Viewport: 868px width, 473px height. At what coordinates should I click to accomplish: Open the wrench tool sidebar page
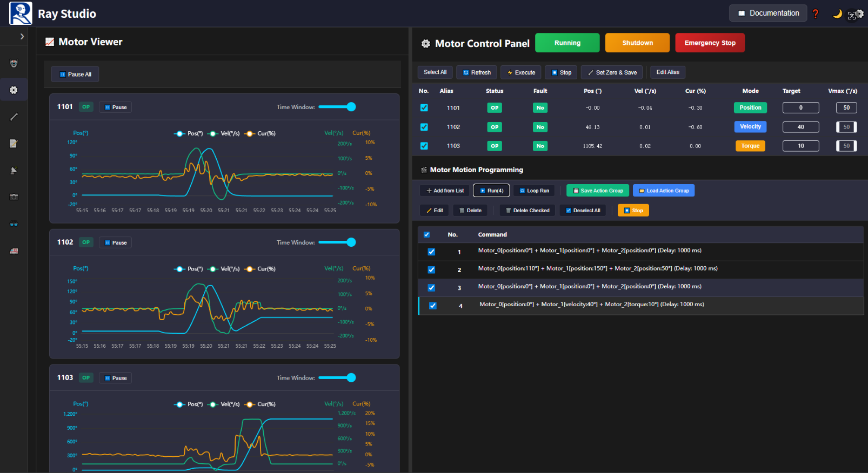click(14, 117)
